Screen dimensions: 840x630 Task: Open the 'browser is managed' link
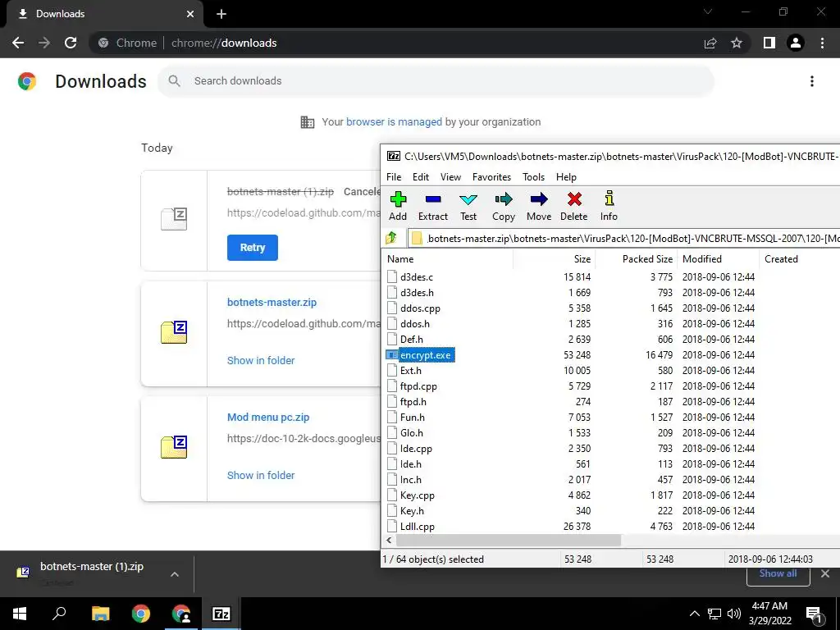(394, 122)
